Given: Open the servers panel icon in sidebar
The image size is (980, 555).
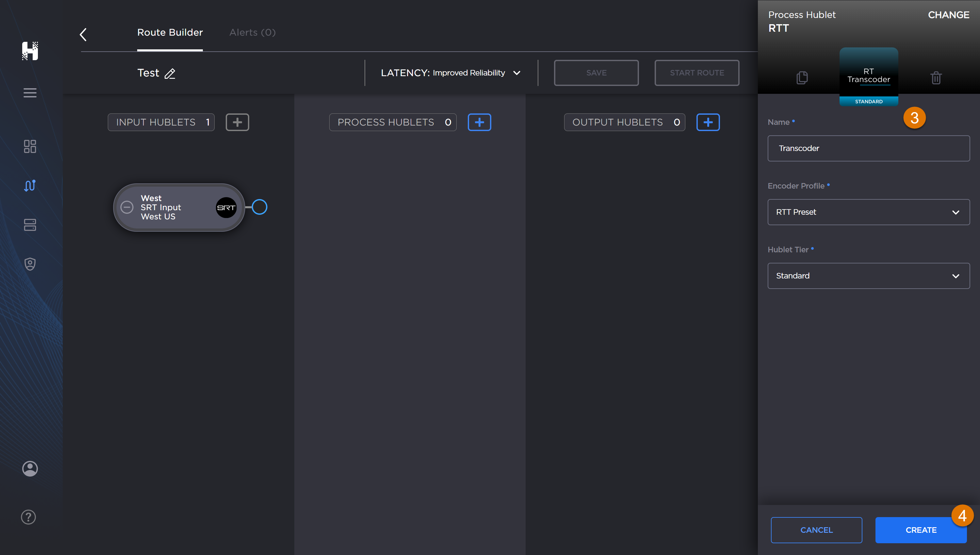Looking at the screenshot, I should pos(30,225).
